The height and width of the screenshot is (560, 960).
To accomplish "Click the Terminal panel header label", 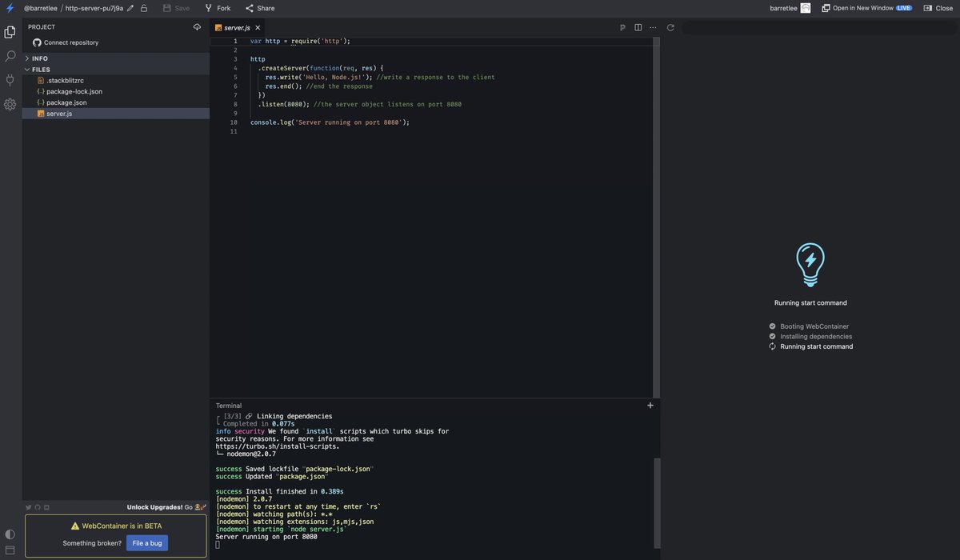I will [229, 406].
